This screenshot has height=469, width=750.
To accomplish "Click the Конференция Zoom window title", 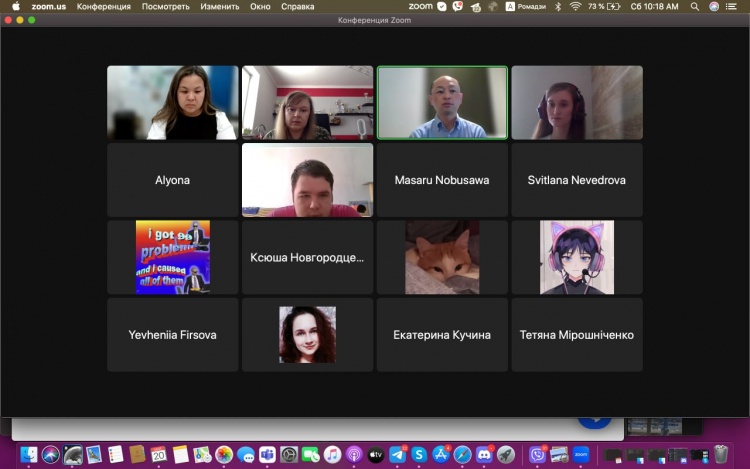I will 375,20.
